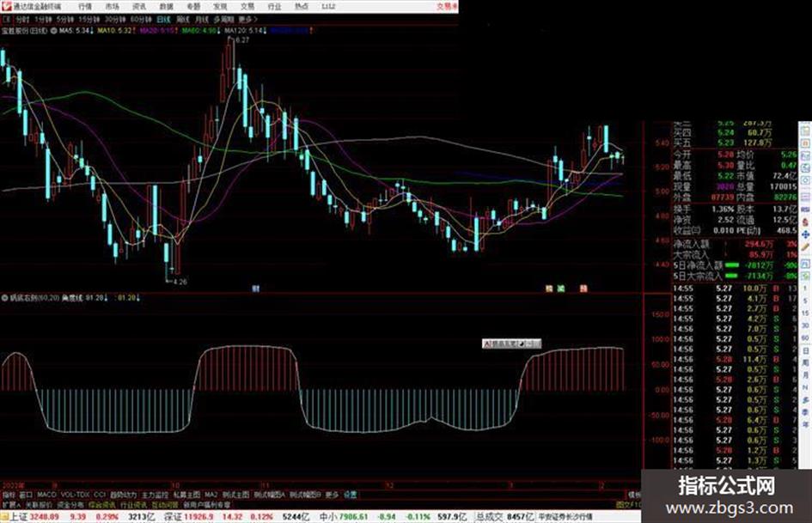The height and width of the screenshot is (523, 812).
Task: Select the 周线 weekly period tab
Action: coord(182,19)
